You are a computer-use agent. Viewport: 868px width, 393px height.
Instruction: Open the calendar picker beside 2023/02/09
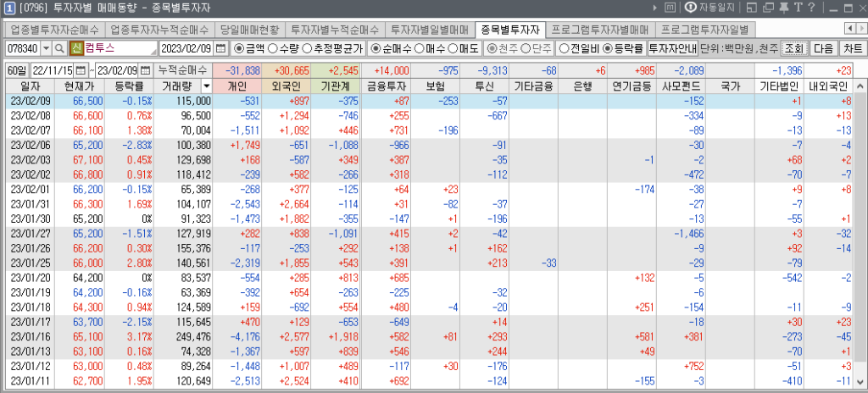221,48
